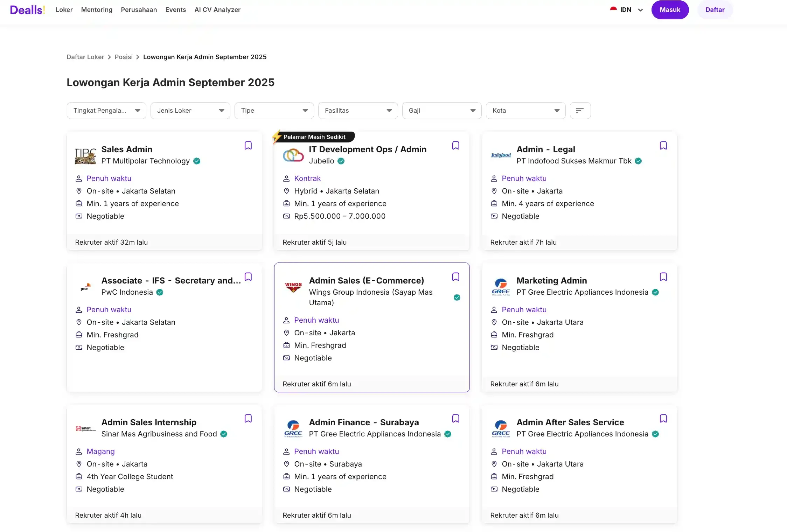Bookmark the Admin After Sales Service job

click(x=663, y=419)
